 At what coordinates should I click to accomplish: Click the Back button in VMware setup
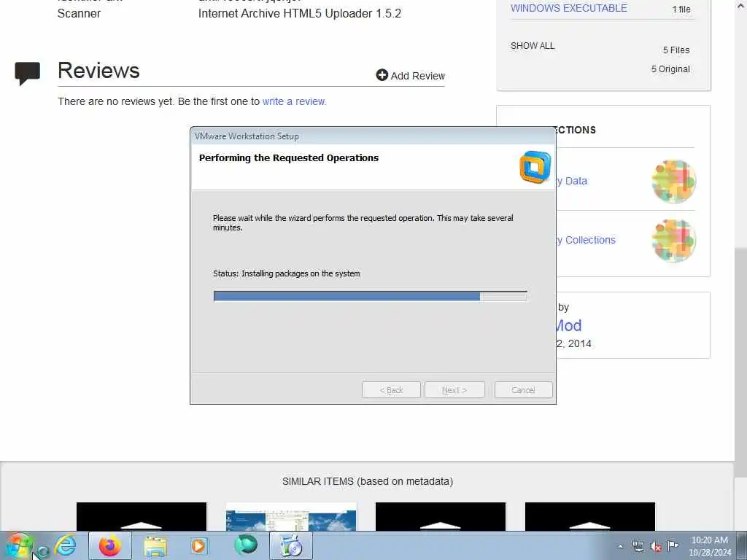point(391,390)
